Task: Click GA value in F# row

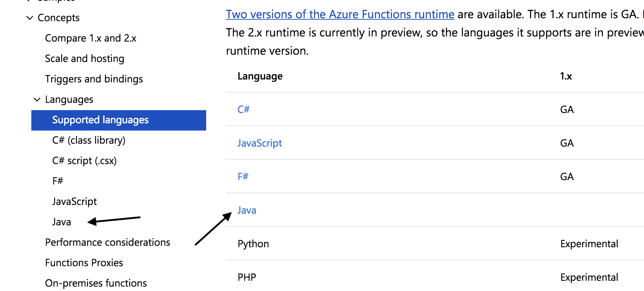Action: point(567,176)
